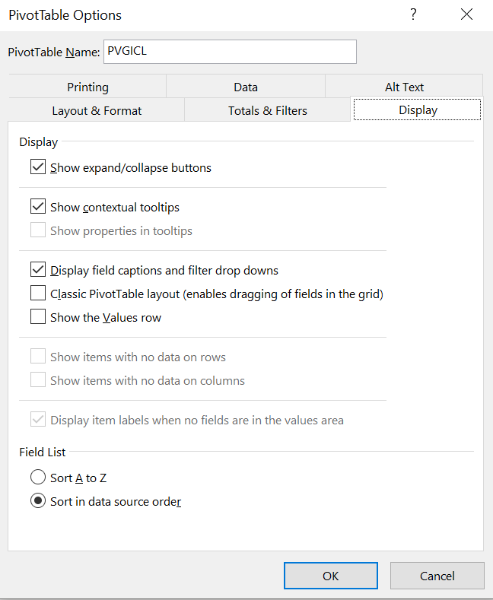Toggle Show contextual tooltips checkbox
The image size is (493, 600).
38,207
